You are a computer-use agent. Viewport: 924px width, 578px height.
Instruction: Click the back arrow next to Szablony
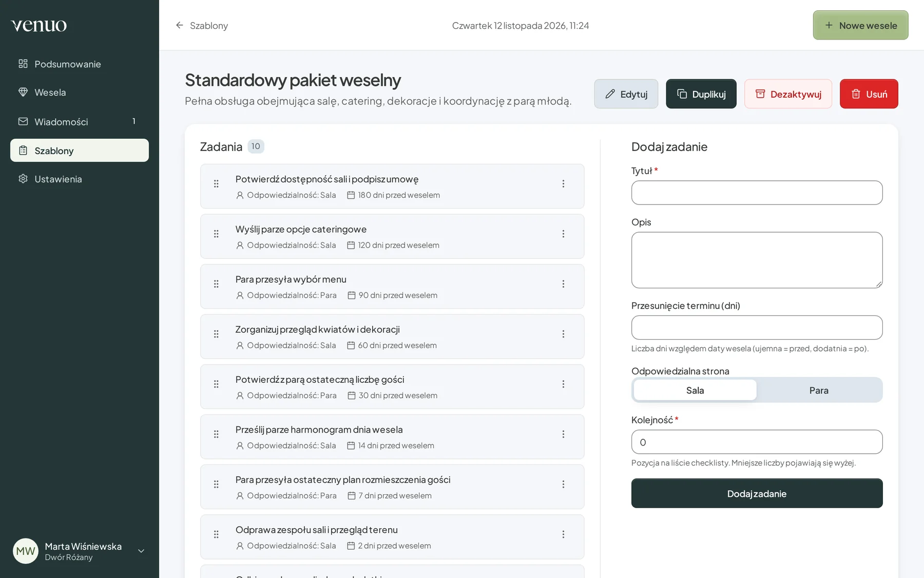(x=179, y=25)
